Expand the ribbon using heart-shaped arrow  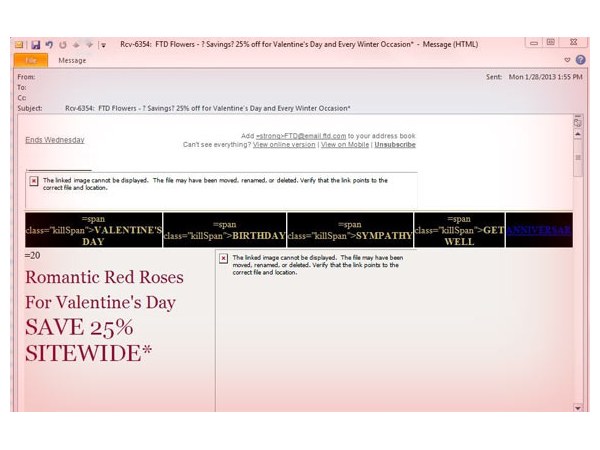(x=567, y=60)
